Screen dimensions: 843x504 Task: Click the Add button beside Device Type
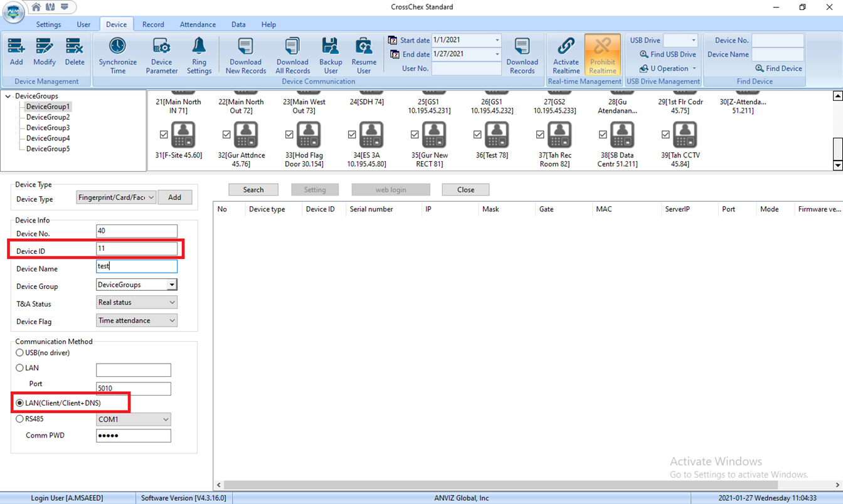[174, 197]
